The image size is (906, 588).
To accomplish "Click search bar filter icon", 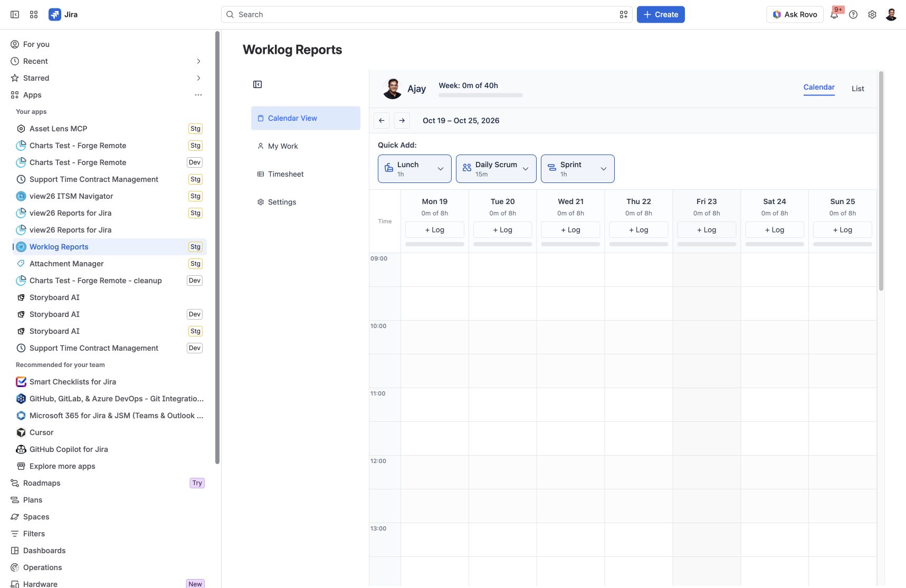I will click(624, 15).
